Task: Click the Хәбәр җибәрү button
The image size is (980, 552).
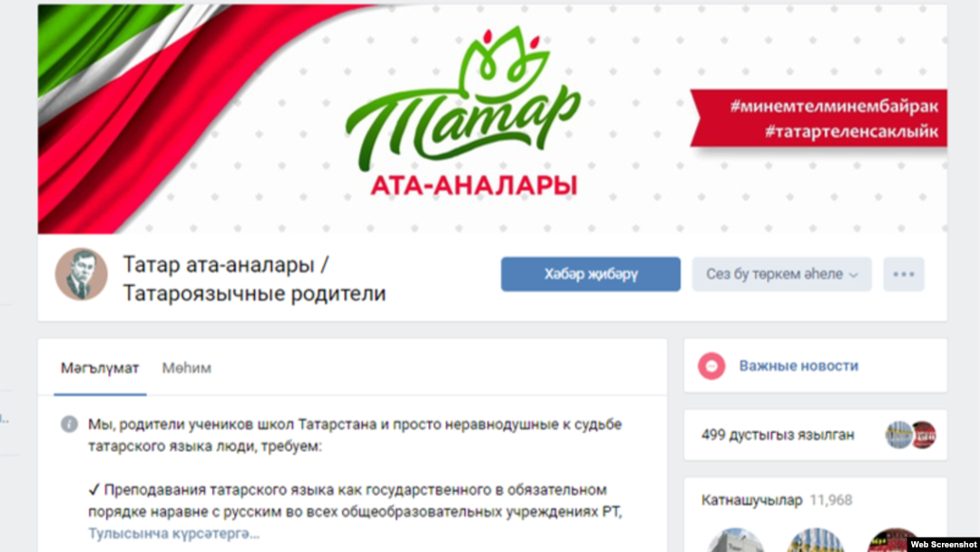Action: (x=591, y=274)
